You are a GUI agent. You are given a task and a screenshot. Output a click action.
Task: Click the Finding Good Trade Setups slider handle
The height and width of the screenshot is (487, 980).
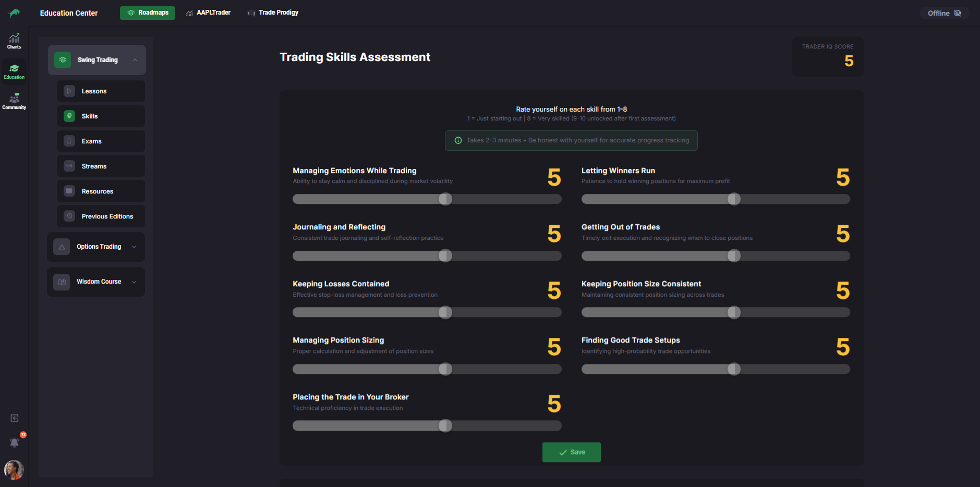click(734, 369)
